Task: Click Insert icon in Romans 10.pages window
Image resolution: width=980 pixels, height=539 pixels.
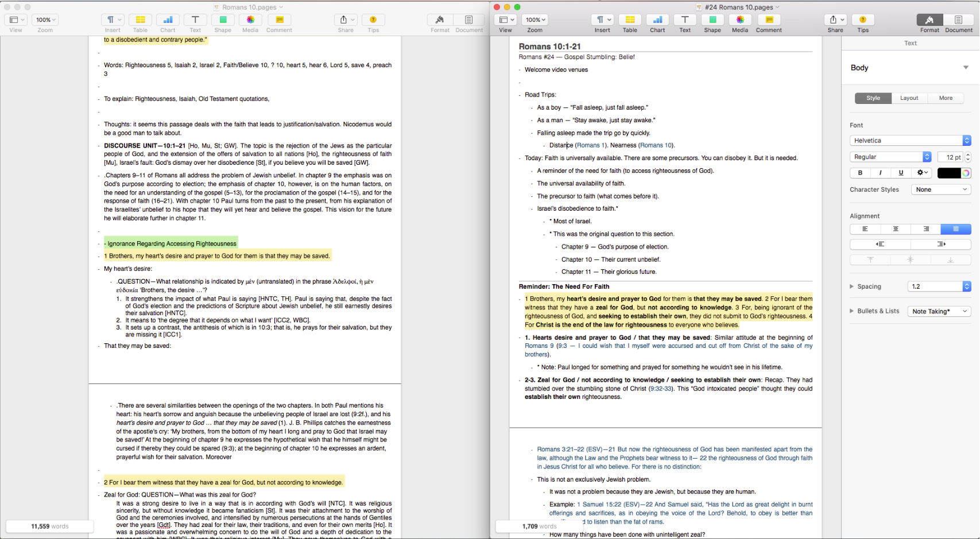Action: [x=113, y=20]
